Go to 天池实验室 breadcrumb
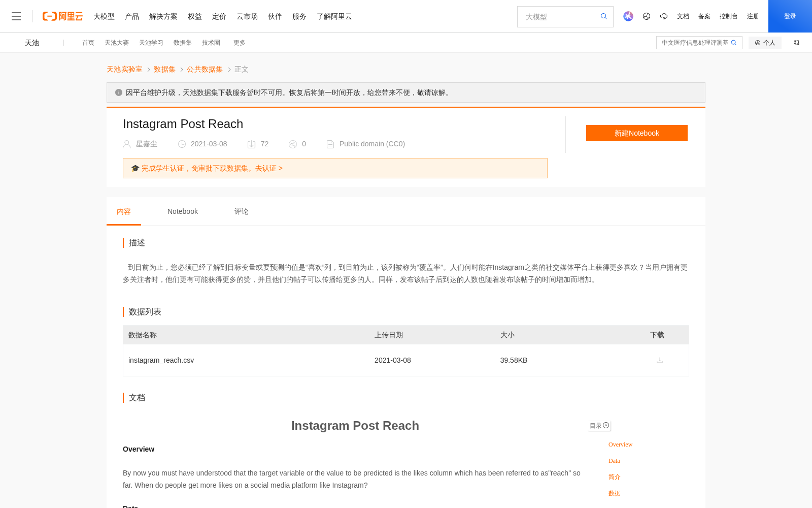 pyautogui.click(x=124, y=69)
